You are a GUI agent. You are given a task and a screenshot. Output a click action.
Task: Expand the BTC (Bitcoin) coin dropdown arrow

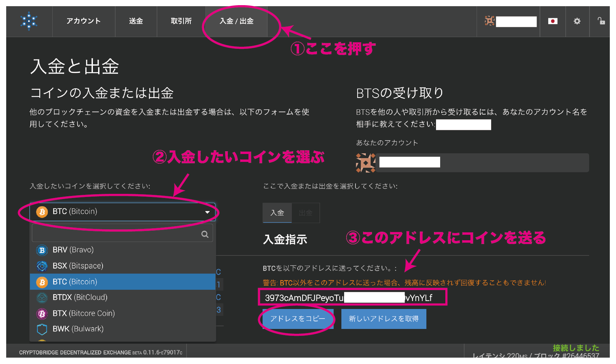207,212
